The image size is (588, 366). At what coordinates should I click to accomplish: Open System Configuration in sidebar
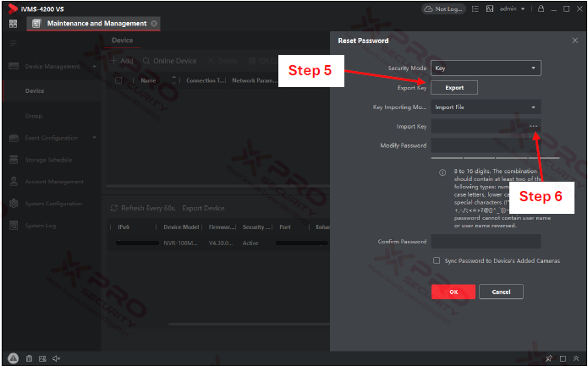click(52, 204)
